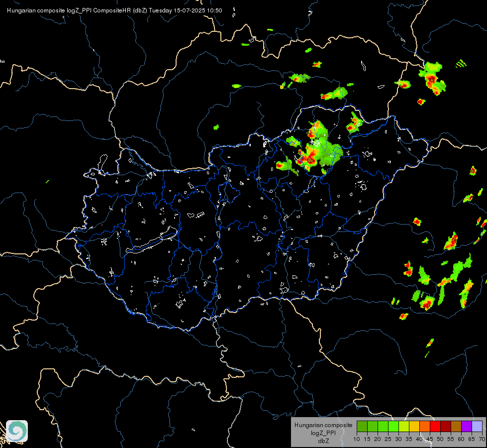Select the lavender 65–70 dBZ legend swatch

[x=477, y=426]
